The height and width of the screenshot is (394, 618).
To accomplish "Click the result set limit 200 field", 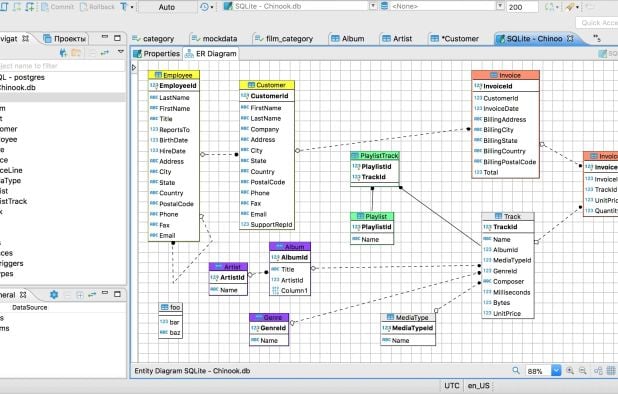I will 522,7.
